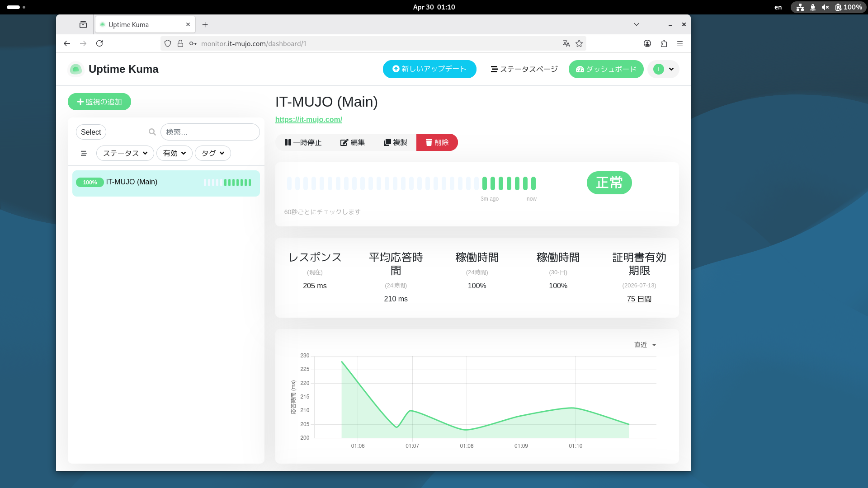Select IT-MUJO (Main) monitor in the list
868x488 pixels.
coord(166,183)
